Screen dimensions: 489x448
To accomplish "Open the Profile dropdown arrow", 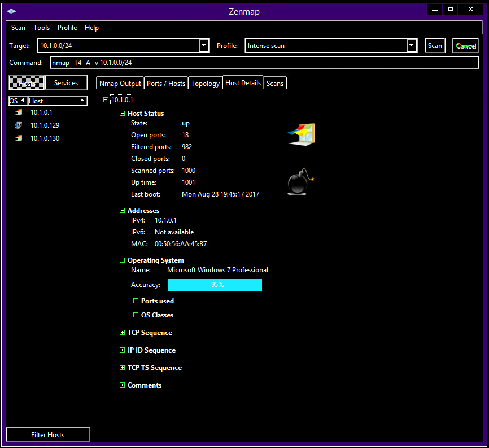I will (x=412, y=46).
